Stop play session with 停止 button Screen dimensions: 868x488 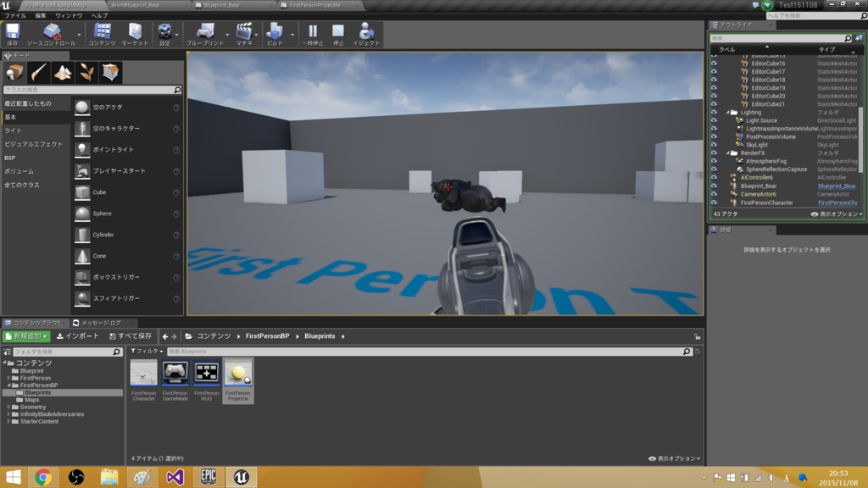coord(338,34)
